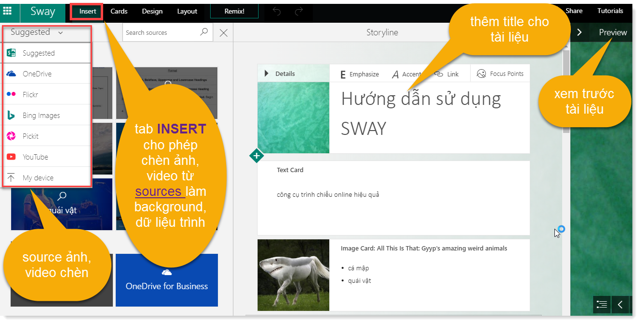The image size is (644, 323).
Task: Select YouTube from the sources list
Action: [x=35, y=157]
